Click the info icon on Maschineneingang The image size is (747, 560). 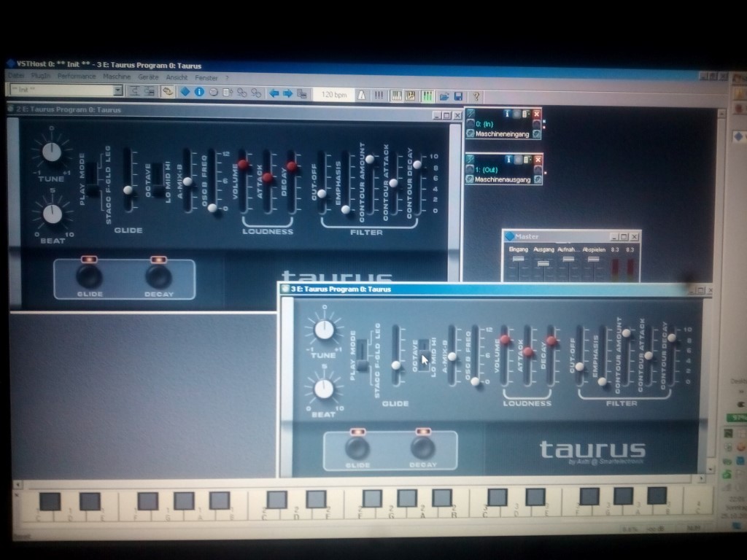[507, 113]
